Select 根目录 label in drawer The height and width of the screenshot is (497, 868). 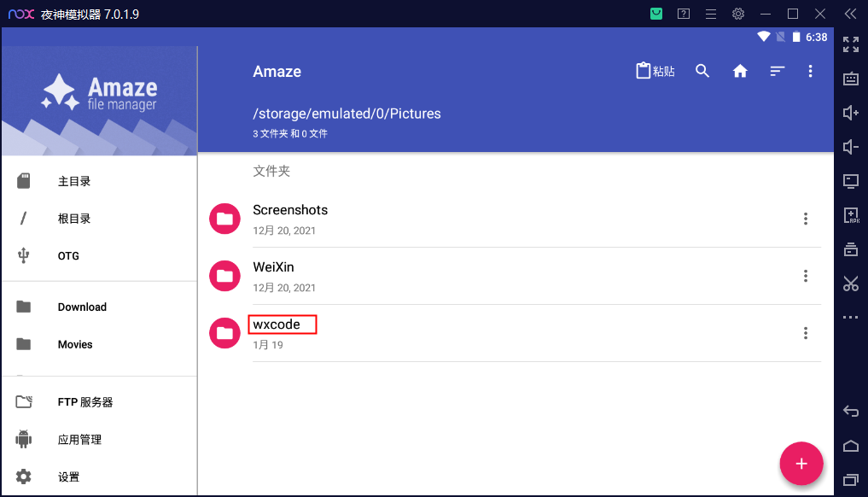[x=74, y=219]
